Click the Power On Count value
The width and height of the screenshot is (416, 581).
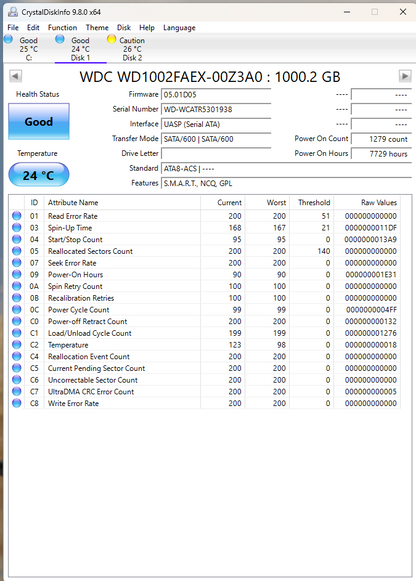click(x=381, y=139)
